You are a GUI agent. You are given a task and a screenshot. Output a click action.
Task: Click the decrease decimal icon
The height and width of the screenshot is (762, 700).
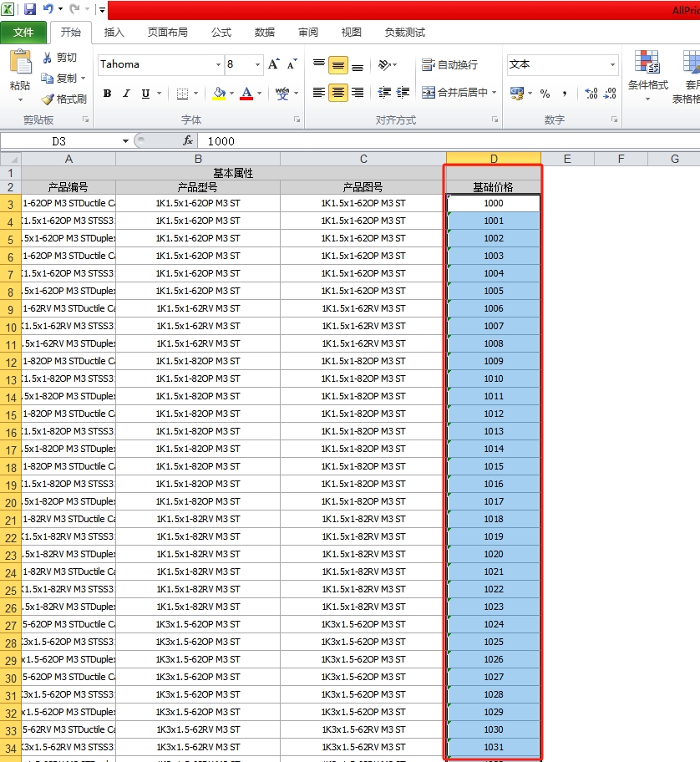(610, 94)
